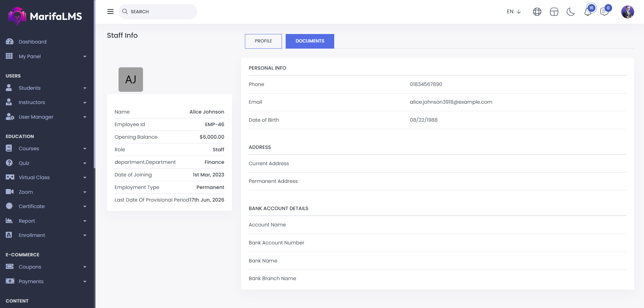644x308 pixels.
Task: Toggle dark mode moon icon
Action: pos(571,12)
